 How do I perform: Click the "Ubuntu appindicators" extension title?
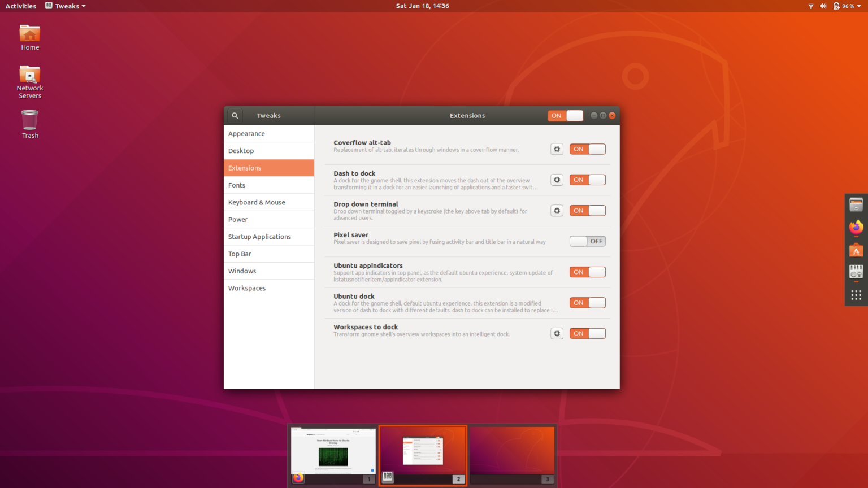click(x=368, y=265)
